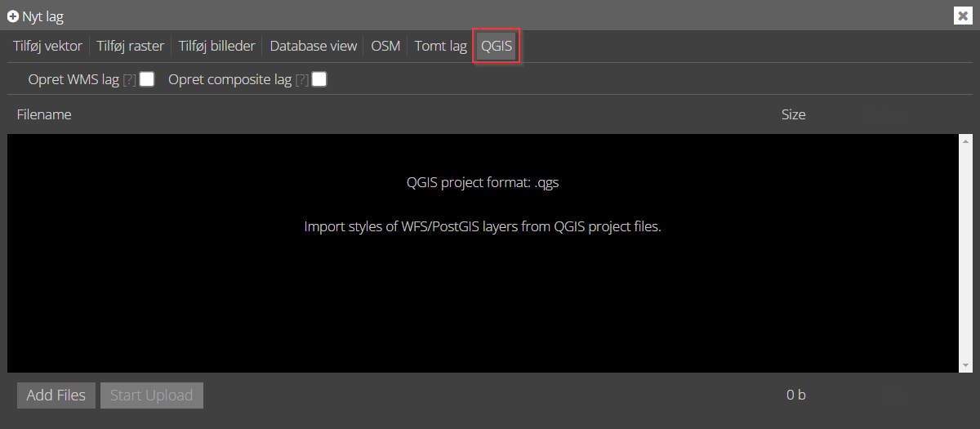Screen dimensions: 980x429
Task: Go to the Database view tab
Action: point(314,46)
